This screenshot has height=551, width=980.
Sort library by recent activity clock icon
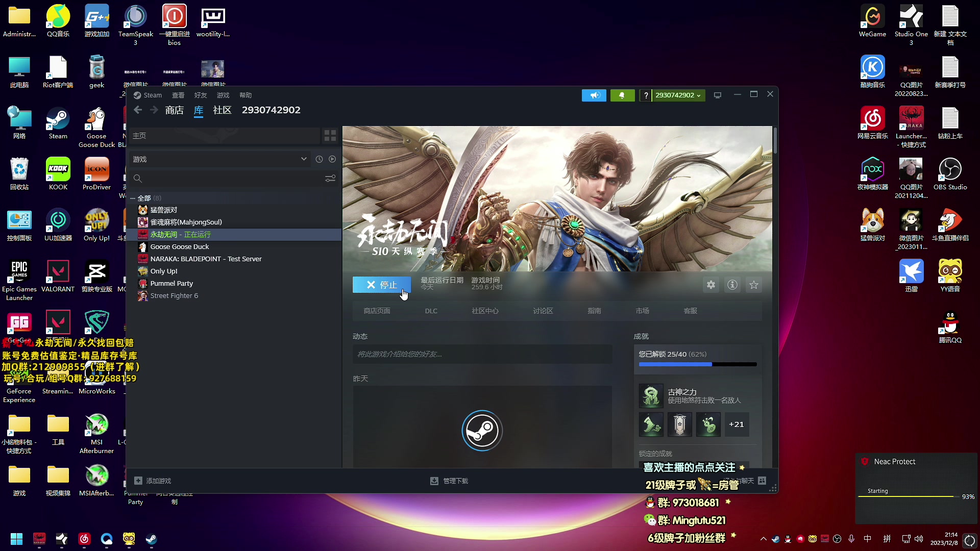coord(319,159)
